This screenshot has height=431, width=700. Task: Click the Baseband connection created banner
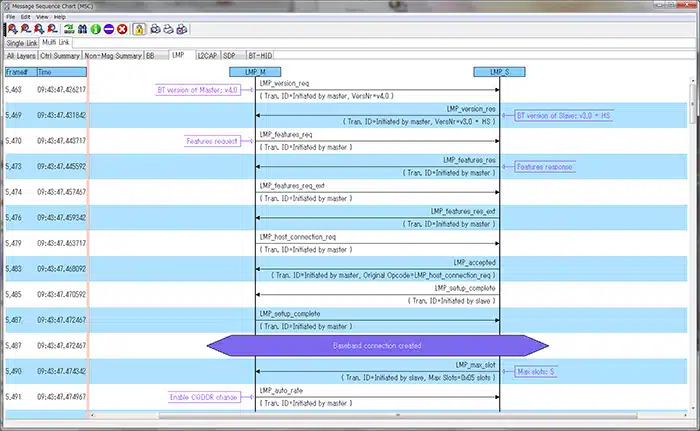378,345
